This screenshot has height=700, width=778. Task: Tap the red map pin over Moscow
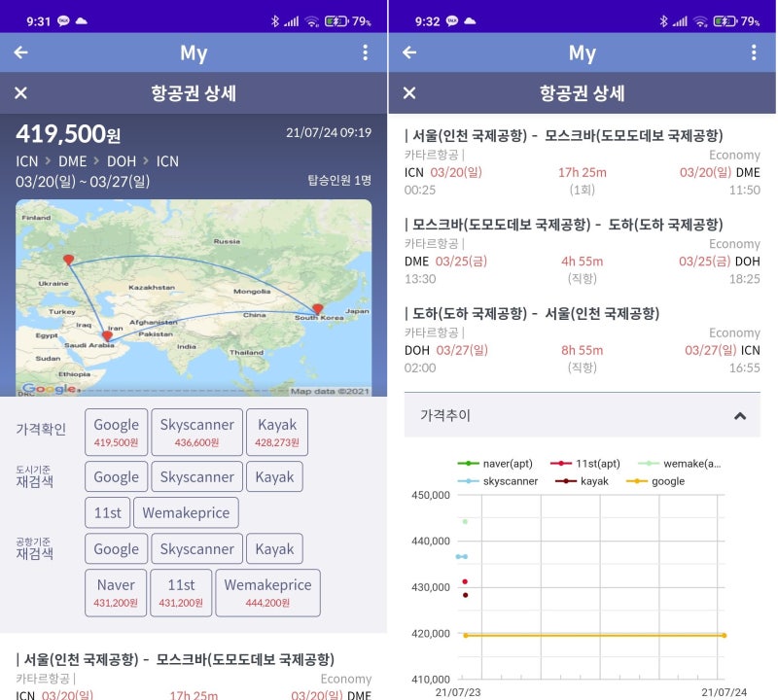pyautogui.click(x=68, y=260)
